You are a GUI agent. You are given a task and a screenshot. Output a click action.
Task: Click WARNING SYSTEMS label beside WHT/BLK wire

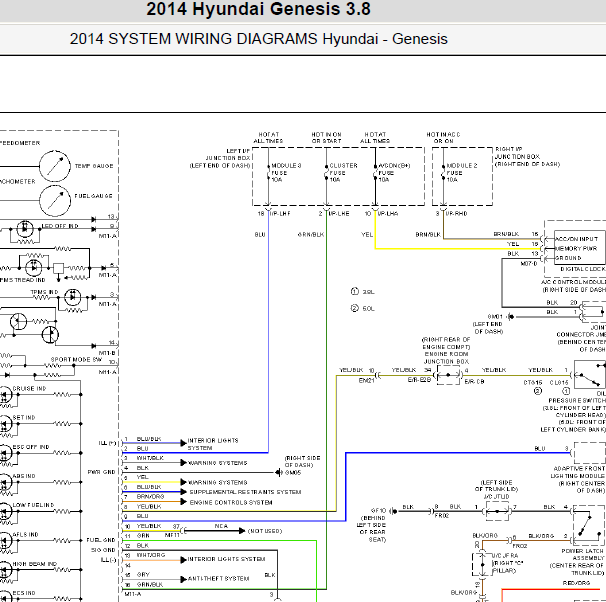click(x=217, y=463)
